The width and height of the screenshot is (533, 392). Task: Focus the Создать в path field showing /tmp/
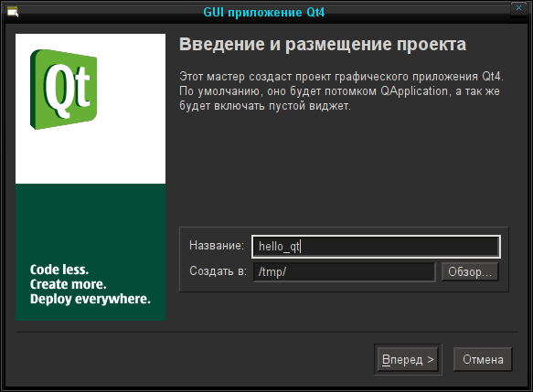344,271
